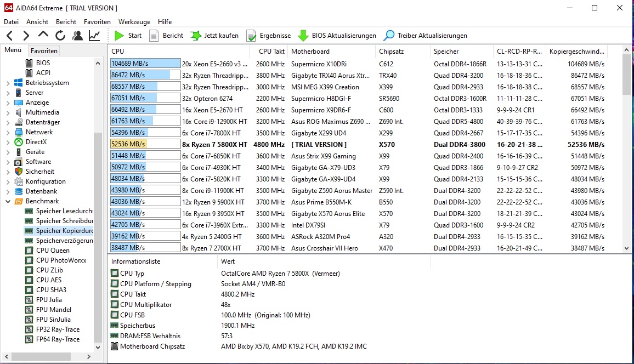Select the 16x Core i9-12900K HT row
634x364 pixels.
(x=358, y=122)
